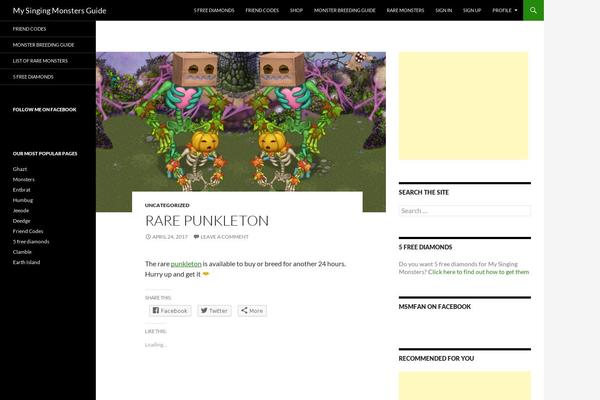Click the Sign In menu item
This screenshot has width=600, height=400.
coord(443,10)
